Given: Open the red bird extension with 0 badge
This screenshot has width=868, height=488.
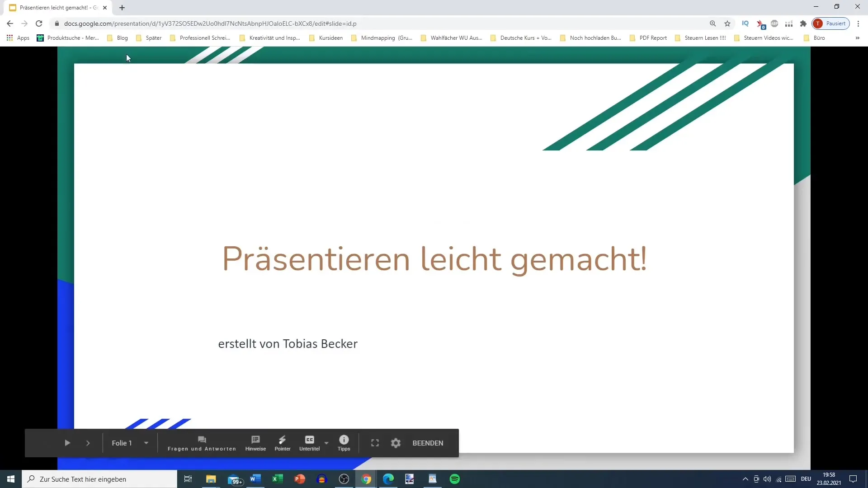Looking at the screenshot, I should [x=760, y=24].
